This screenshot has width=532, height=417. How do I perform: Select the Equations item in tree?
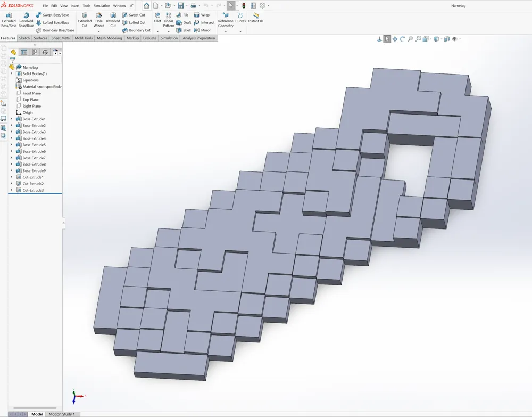click(27, 80)
